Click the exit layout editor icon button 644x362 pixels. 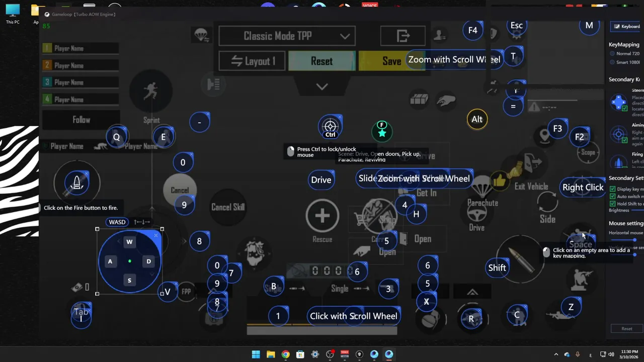click(x=403, y=36)
